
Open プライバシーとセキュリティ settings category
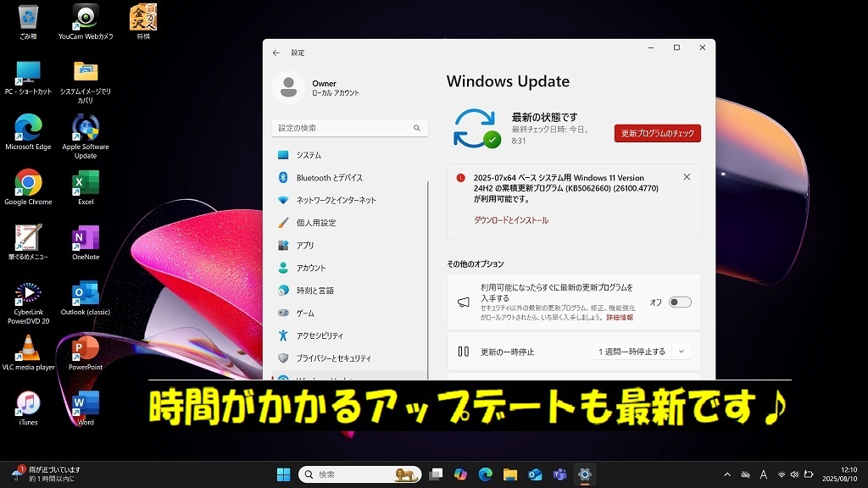pyautogui.click(x=350, y=358)
